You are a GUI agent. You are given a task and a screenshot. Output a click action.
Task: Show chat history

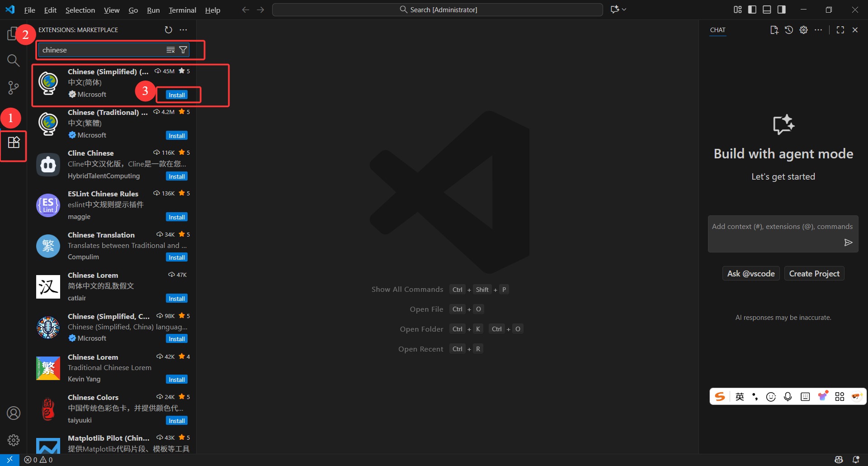pos(789,30)
